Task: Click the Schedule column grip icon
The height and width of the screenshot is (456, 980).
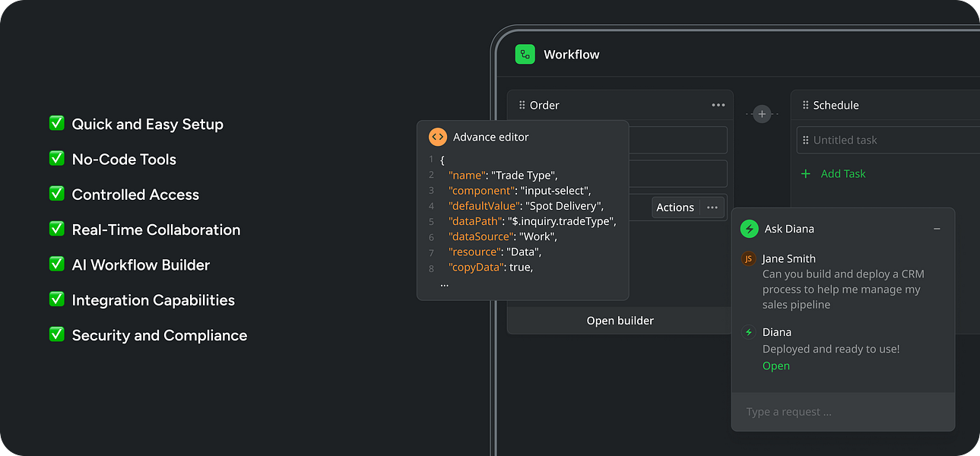Action: [805, 106]
